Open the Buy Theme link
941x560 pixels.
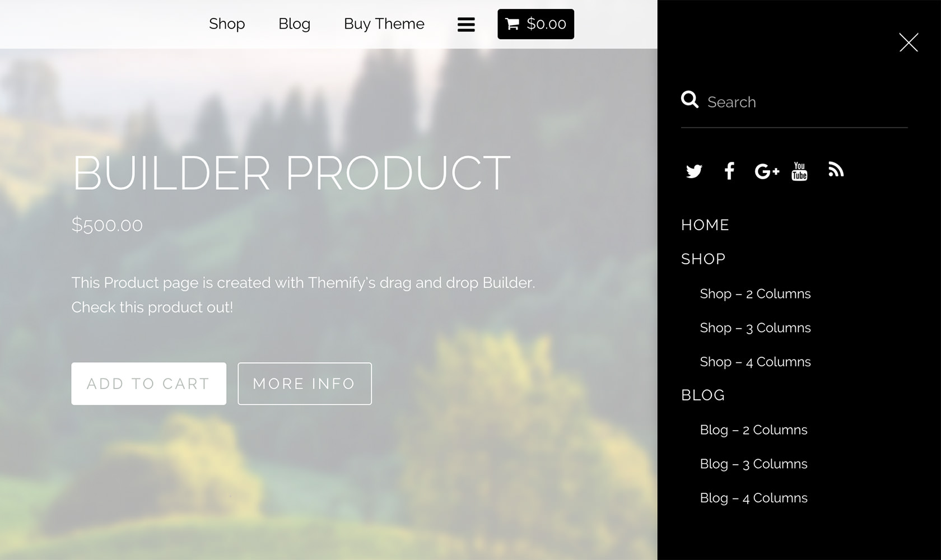pos(384,24)
